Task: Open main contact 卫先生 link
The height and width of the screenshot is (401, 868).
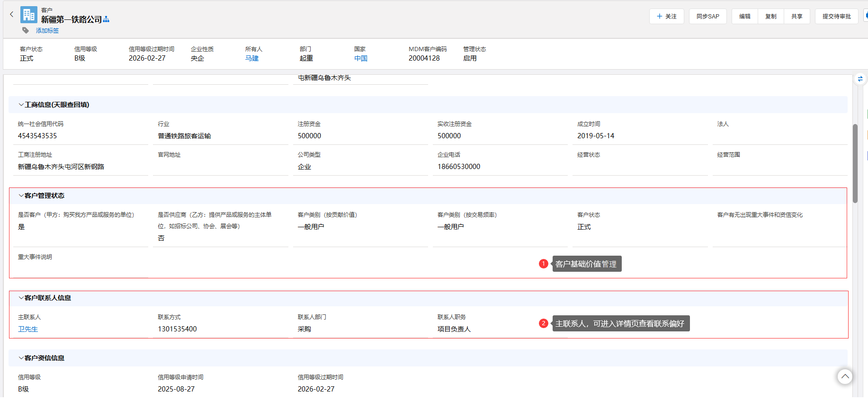Action: pyautogui.click(x=28, y=329)
